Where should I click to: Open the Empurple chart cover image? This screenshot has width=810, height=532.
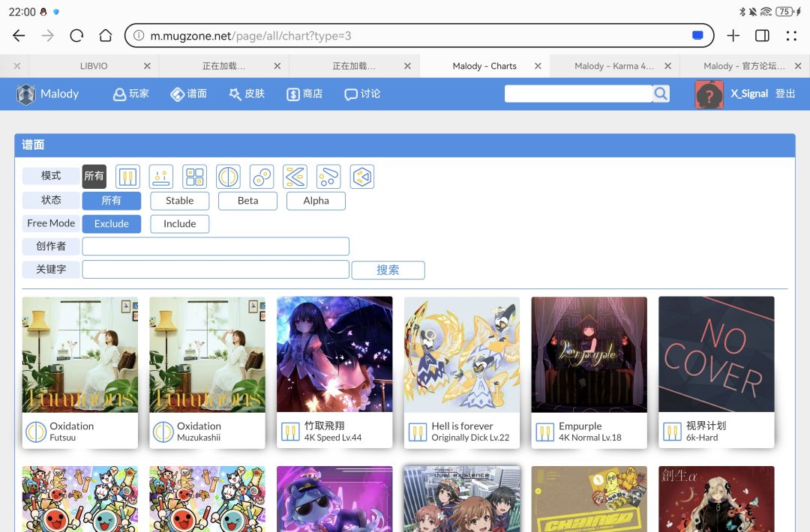click(589, 354)
